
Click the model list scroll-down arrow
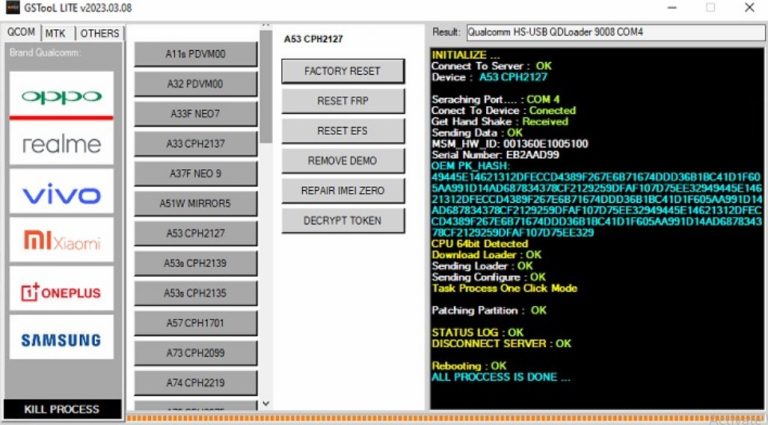pos(265,403)
